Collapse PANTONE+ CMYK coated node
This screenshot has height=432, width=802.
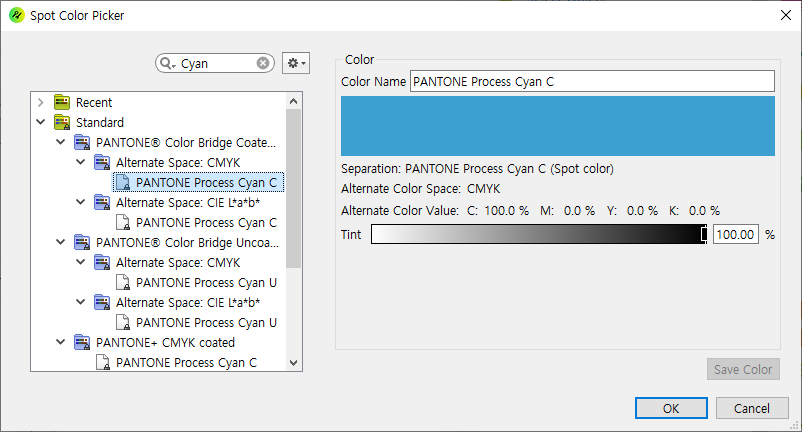[x=60, y=342]
